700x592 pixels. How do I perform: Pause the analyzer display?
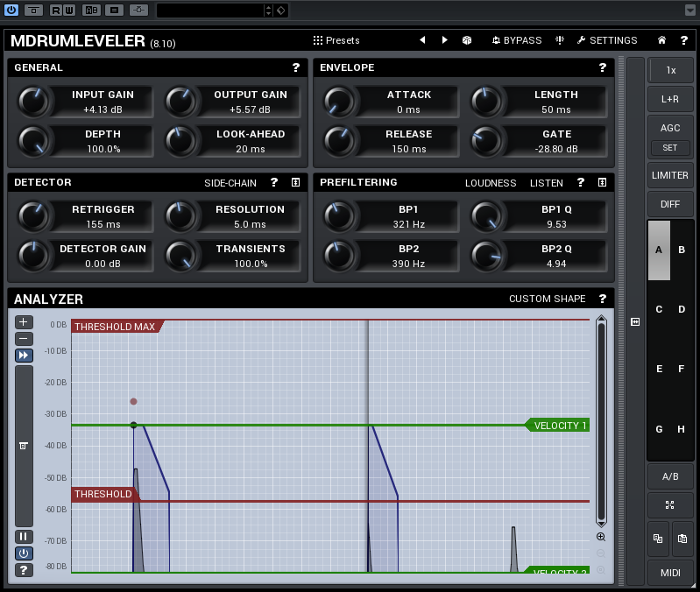pyautogui.click(x=24, y=536)
